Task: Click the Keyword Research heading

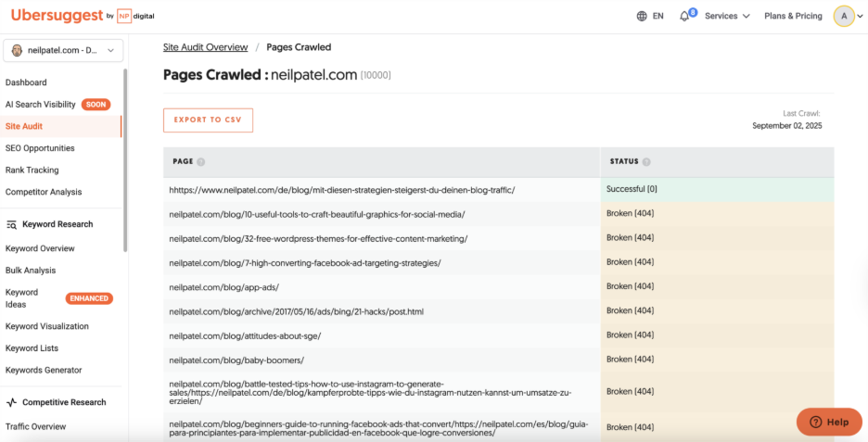Action: (57, 224)
